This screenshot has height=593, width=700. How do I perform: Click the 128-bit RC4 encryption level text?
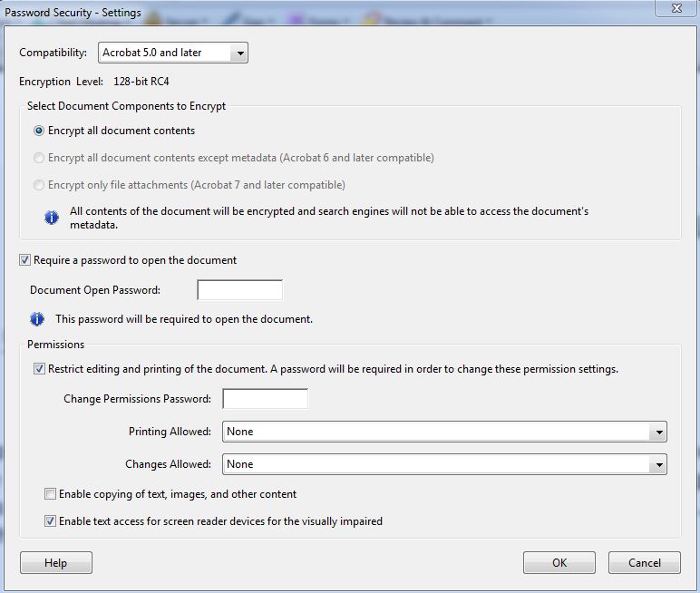coord(141,82)
